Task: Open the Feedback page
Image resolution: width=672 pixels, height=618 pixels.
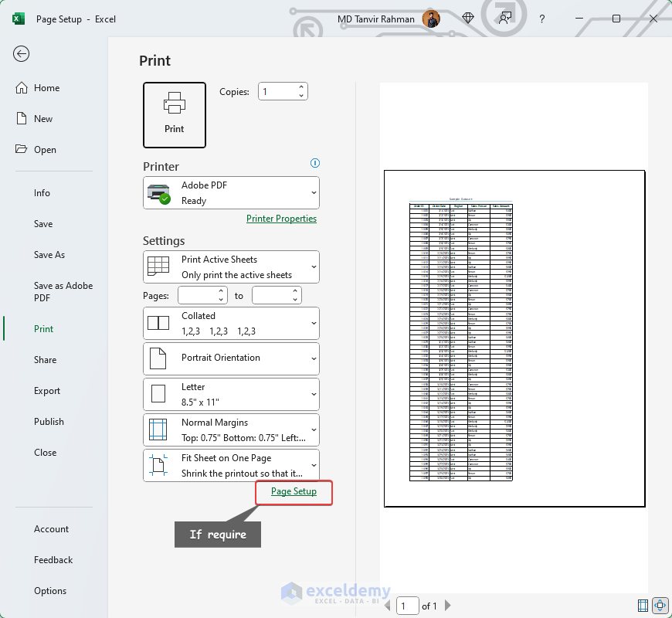Action: [x=53, y=560]
